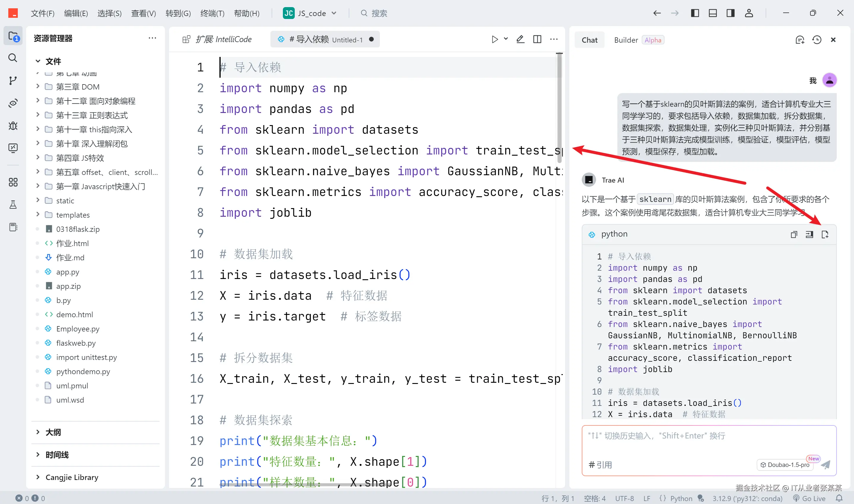Open the 终端(T) menu

(x=212, y=13)
